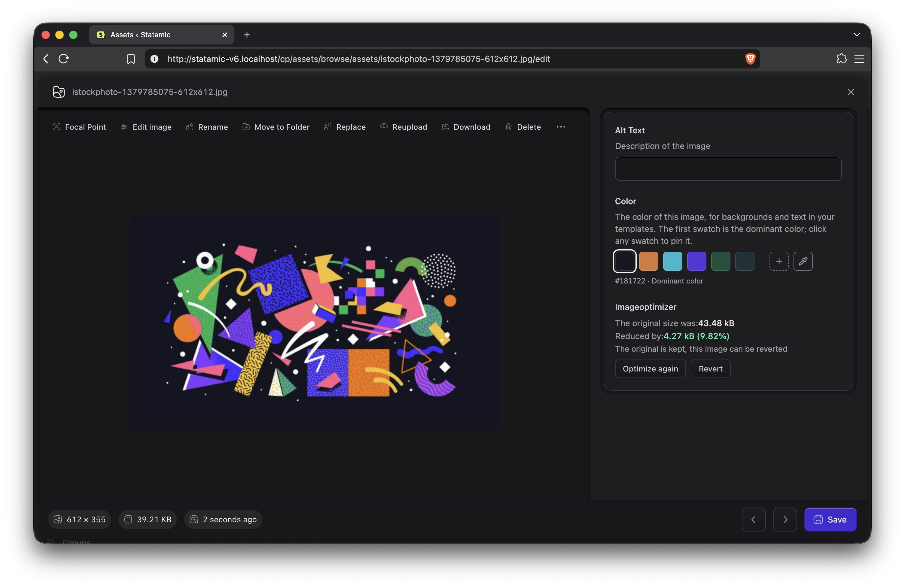Select the dark #181722 dominant color swatch
The height and width of the screenshot is (588, 905).
click(x=624, y=261)
